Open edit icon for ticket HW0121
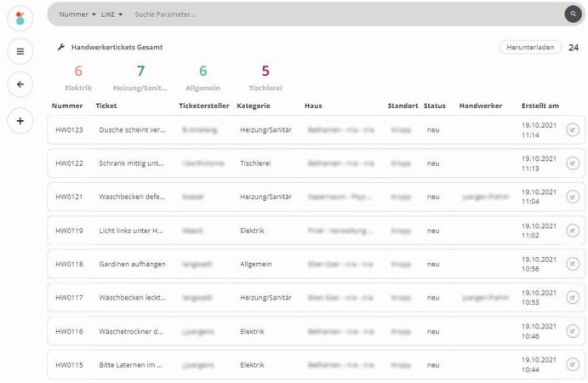 pyautogui.click(x=572, y=197)
